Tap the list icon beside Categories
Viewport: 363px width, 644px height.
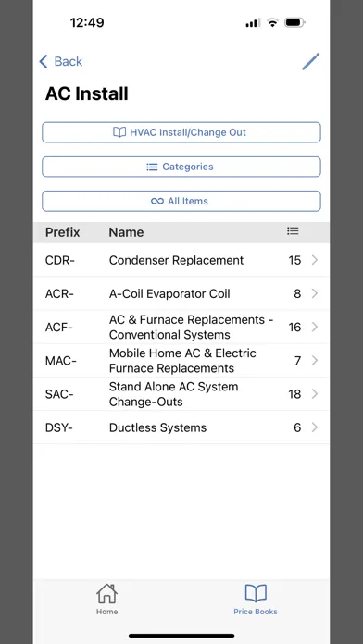[x=152, y=167]
